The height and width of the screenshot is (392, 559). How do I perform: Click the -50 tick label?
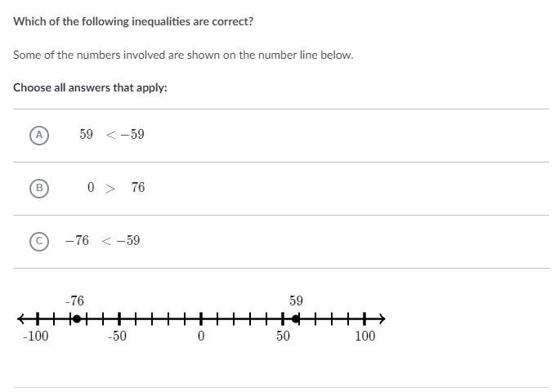coord(117,336)
